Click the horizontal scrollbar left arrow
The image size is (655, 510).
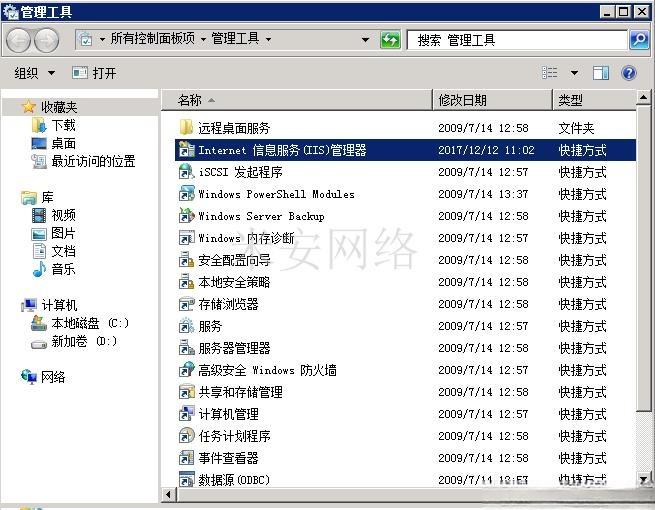168,495
